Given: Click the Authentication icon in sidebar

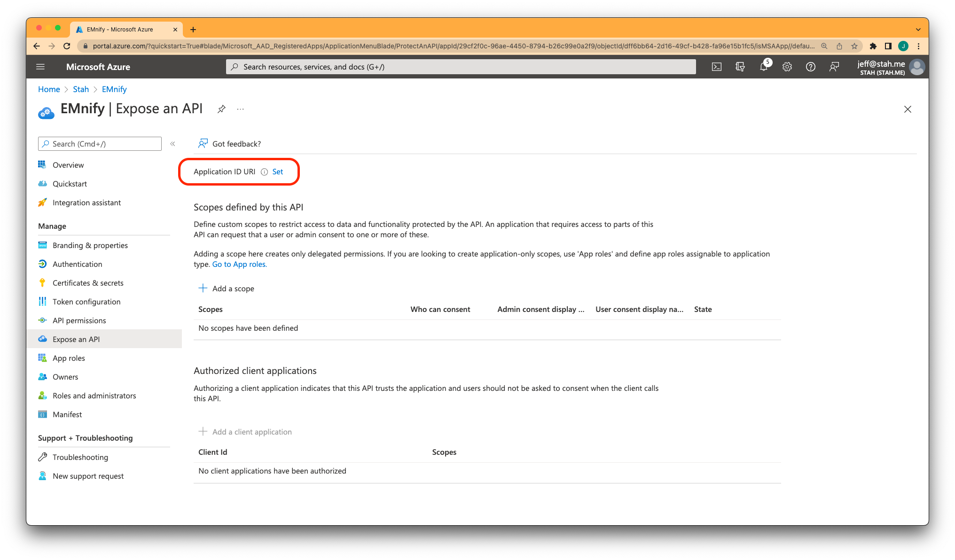Looking at the screenshot, I should click(x=43, y=264).
